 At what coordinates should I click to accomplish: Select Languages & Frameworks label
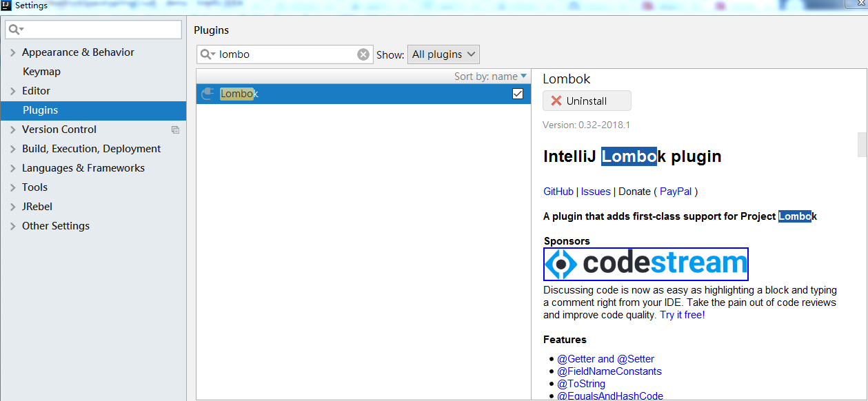83,168
